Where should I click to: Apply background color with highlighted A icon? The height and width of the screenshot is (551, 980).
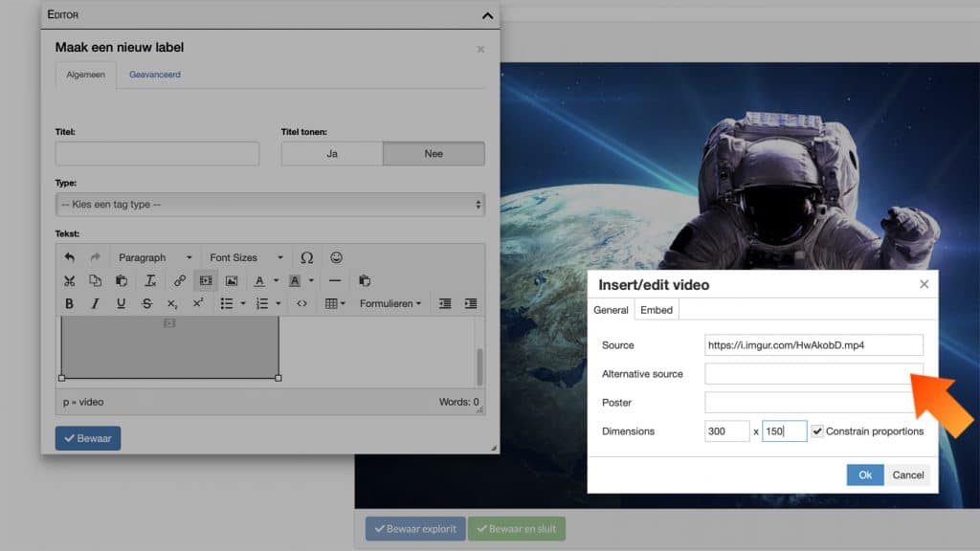(295, 280)
